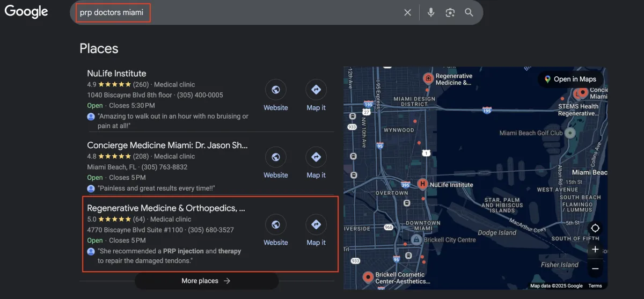Click the 'OVERTOWN' label on the map
This screenshot has width=644, height=299.
392,193
